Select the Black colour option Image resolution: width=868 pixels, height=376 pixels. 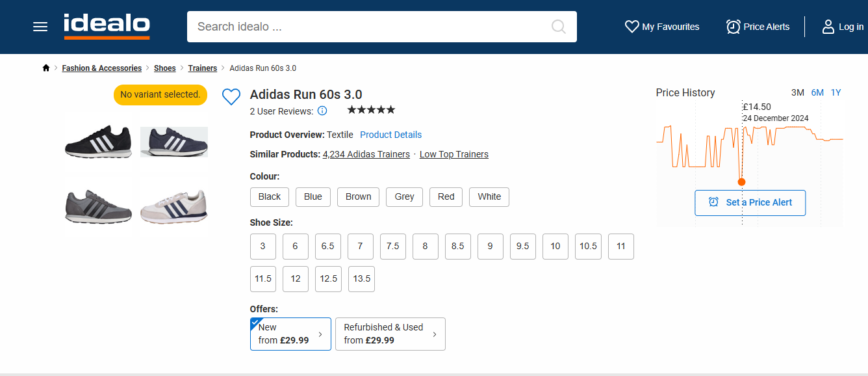tap(270, 196)
